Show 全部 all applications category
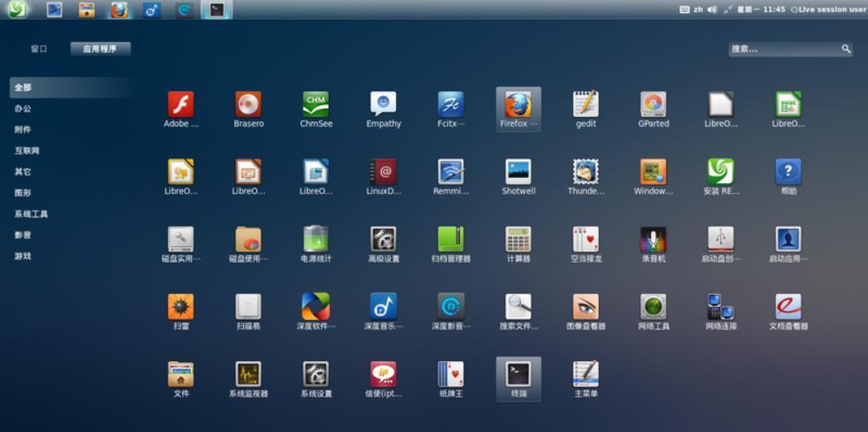Image resolution: width=868 pixels, height=432 pixels. (x=72, y=88)
